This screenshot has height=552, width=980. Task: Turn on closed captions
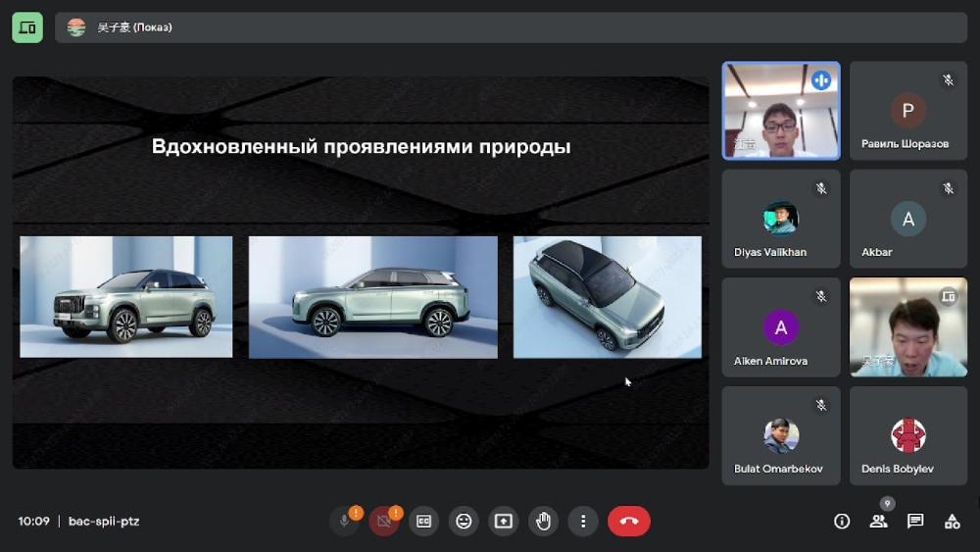(423, 521)
